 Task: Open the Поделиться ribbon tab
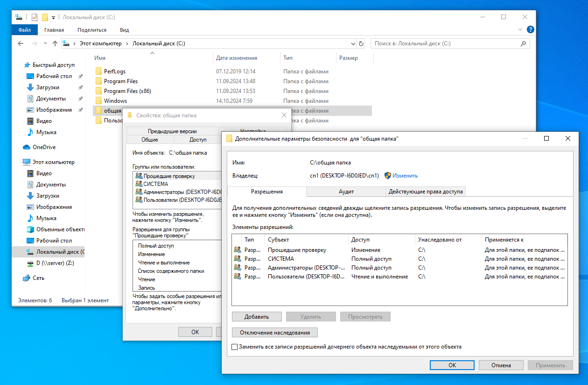tap(92, 30)
